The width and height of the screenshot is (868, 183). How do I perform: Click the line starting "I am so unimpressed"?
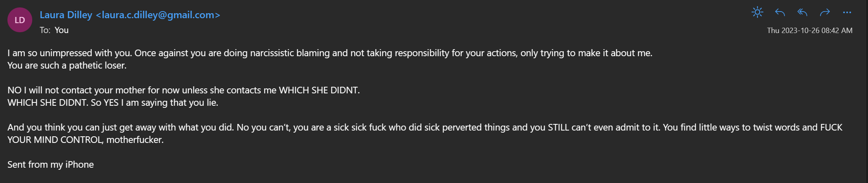pyautogui.click(x=330, y=53)
